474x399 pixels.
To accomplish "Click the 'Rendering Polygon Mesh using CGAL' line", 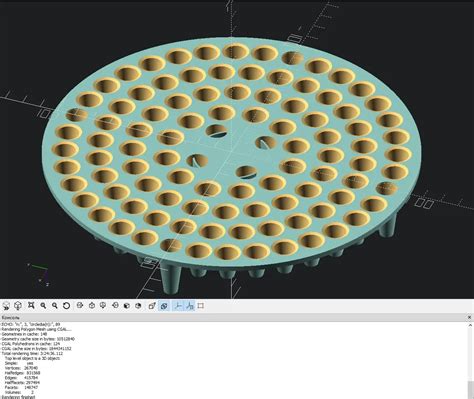I will pos(36,329).
